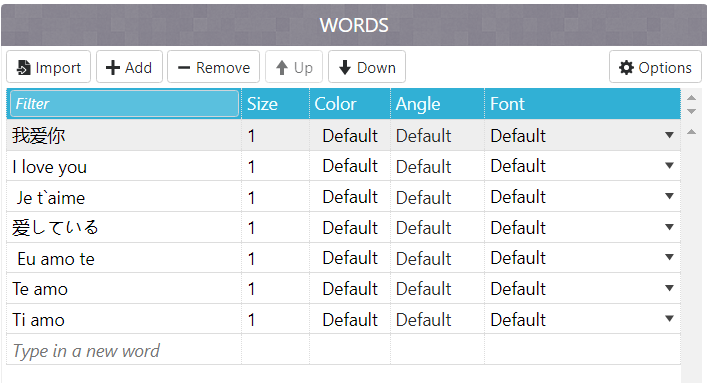The width and height of the screenshot is (707, 383).
Task: Select the word Ti amo
Action: pos(38,320)
